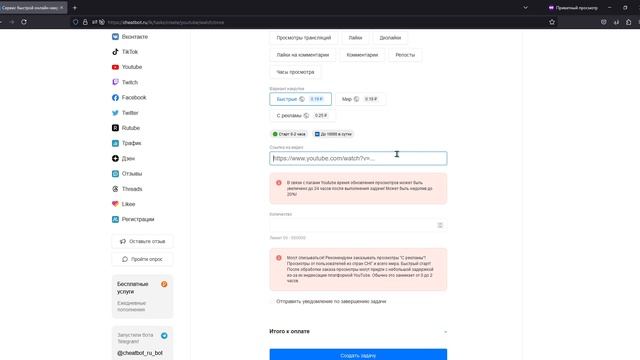Switch to Часы просмотра tab

tap(296, 72)
